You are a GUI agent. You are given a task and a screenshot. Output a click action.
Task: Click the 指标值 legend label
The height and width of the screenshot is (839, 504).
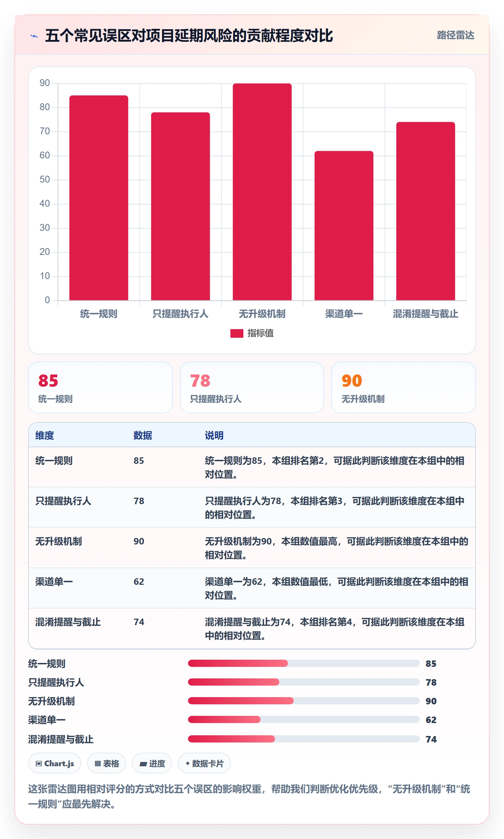tap(260, 333)
